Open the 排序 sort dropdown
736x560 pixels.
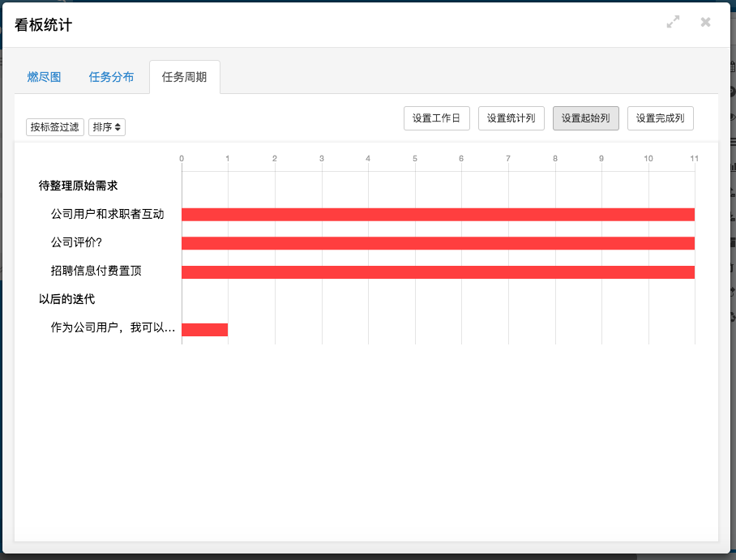click(106, 127)
